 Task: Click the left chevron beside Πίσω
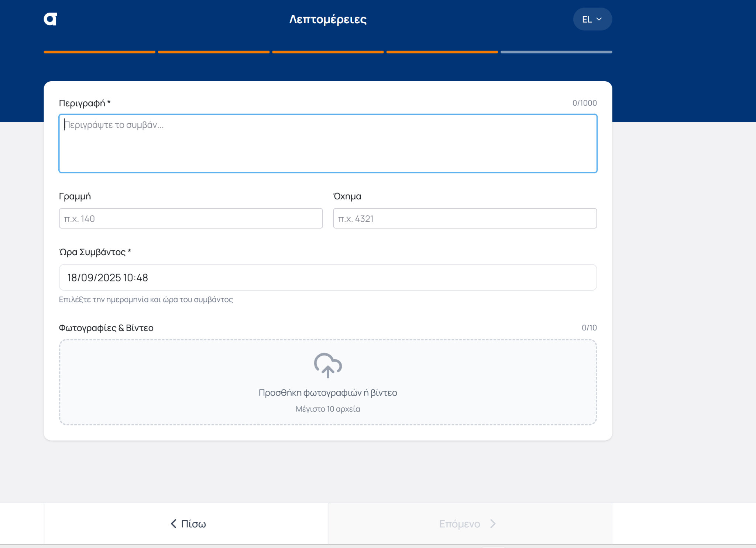(x=173, y=524)
